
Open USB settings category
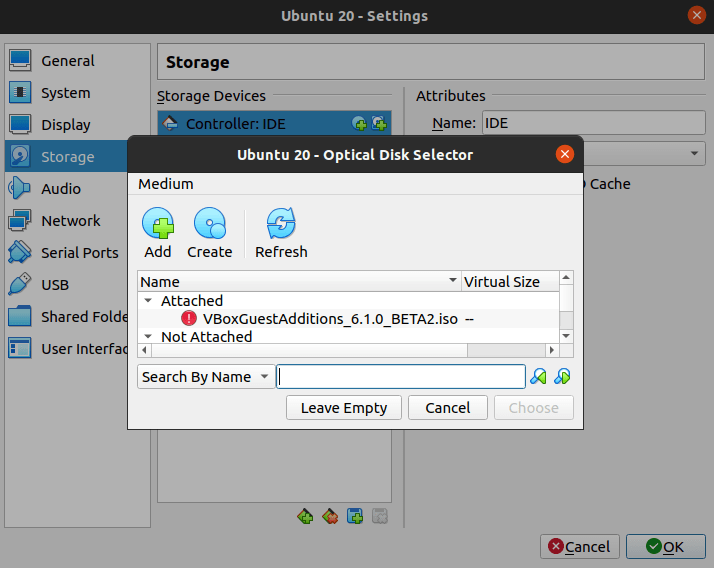tap(67, 285)
